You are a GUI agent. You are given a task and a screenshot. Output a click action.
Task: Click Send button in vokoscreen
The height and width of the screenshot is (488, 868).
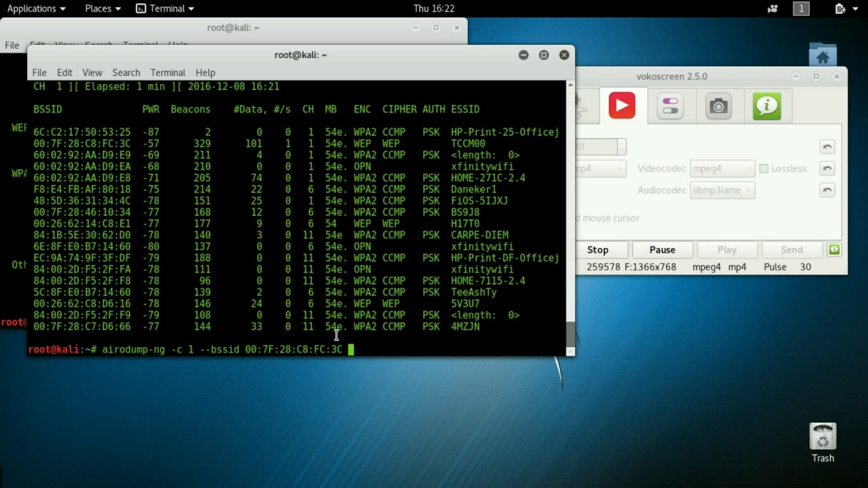pos(791,250)
